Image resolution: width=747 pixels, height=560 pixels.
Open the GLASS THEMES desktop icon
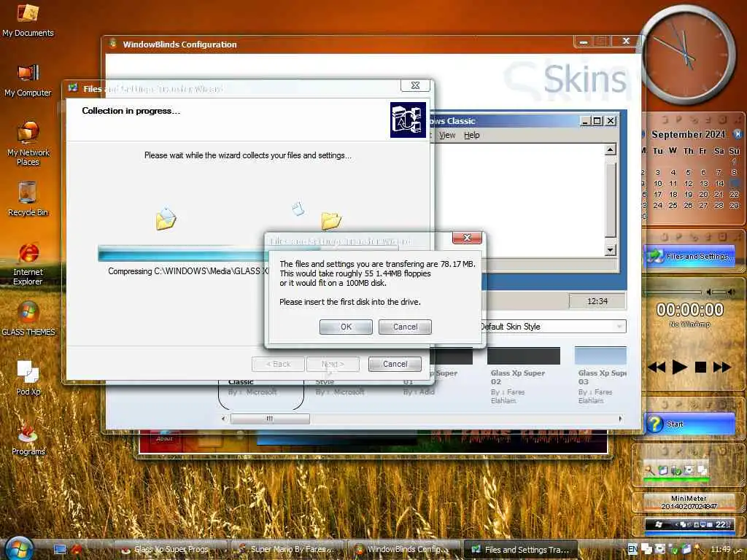(28, 318)
